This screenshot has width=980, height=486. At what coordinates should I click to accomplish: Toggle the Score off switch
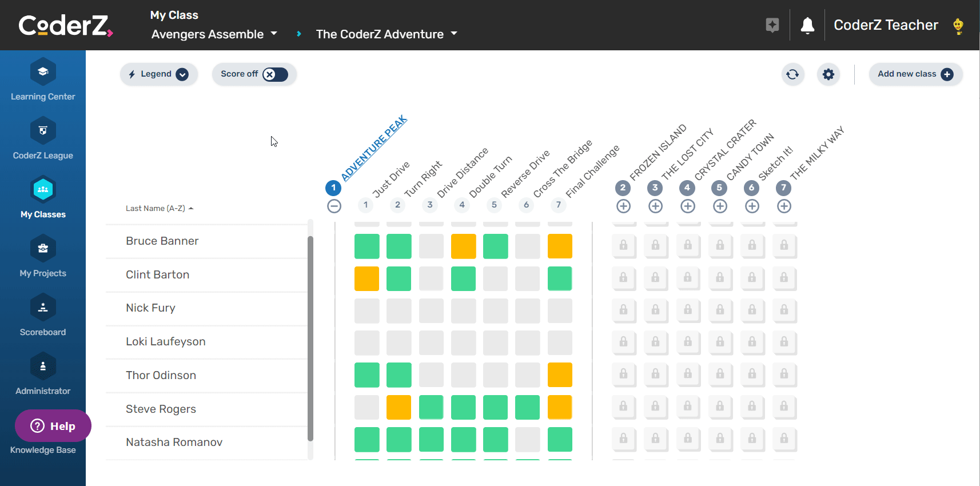275,74
